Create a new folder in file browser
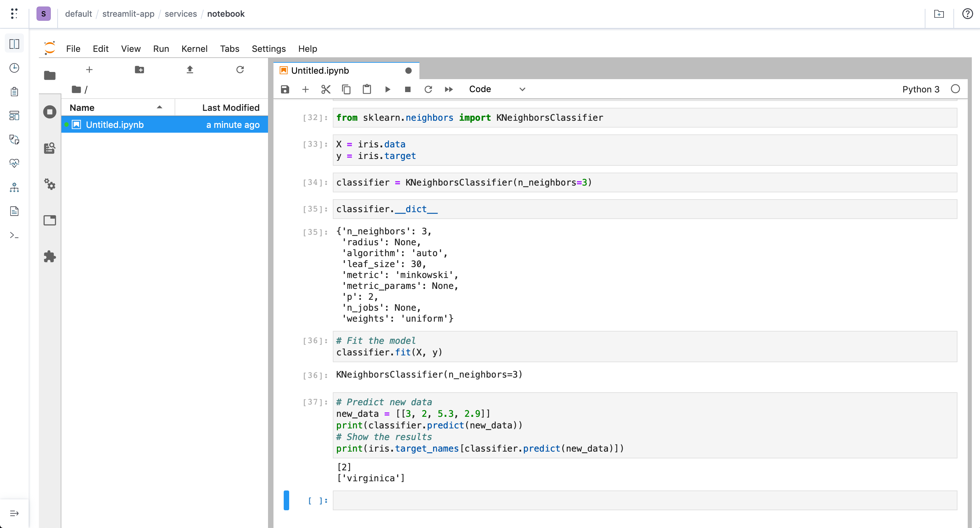Screen dimensions: 980x528 [x=139, y=69]
